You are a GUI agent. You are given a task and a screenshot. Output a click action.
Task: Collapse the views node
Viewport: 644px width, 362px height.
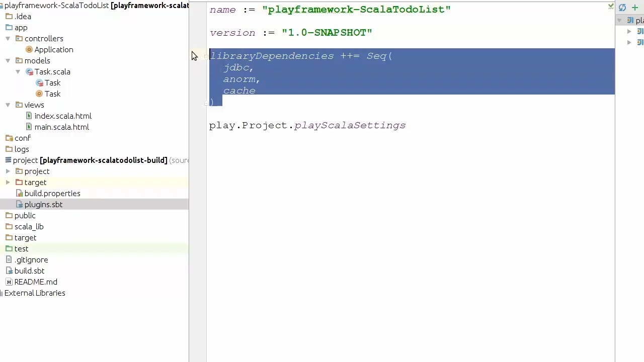8,105
